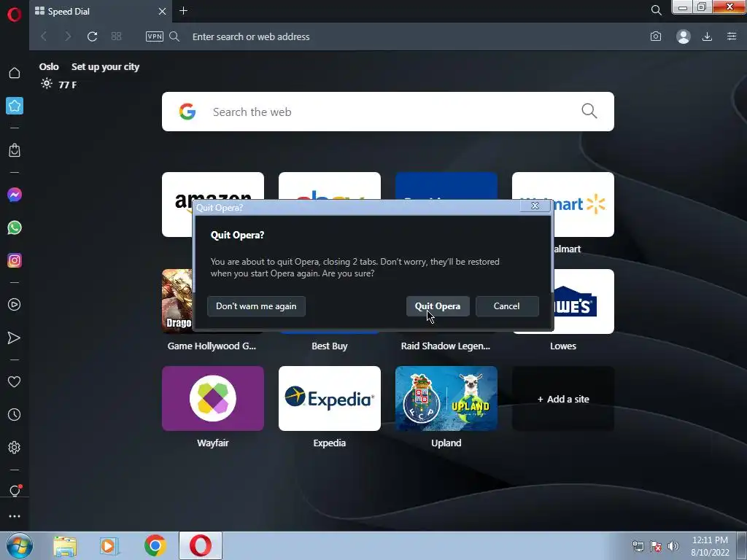Open the Game Hollywood dragon tile
The image size is (747, 560).
point(177,301)
